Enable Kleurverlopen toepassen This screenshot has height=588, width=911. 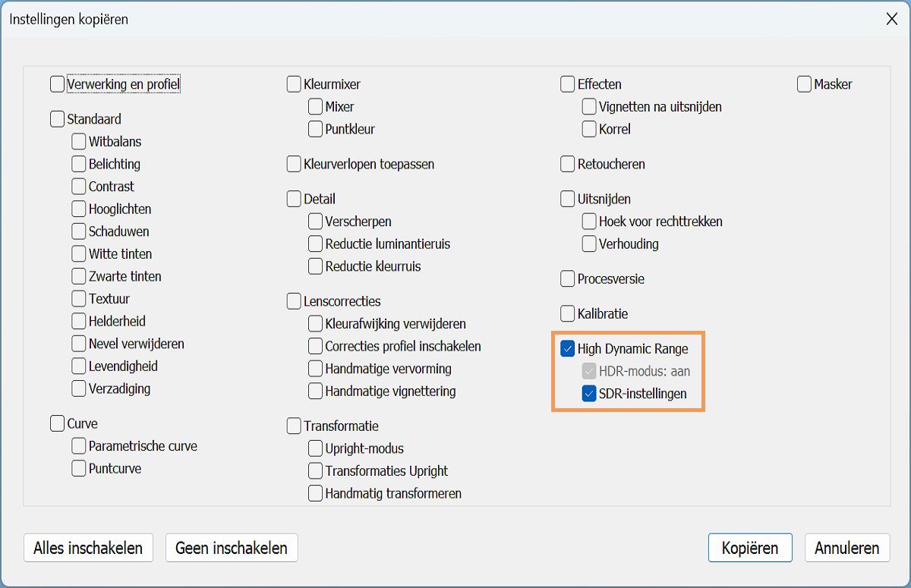pyautogui.click(x=294, y=164)
